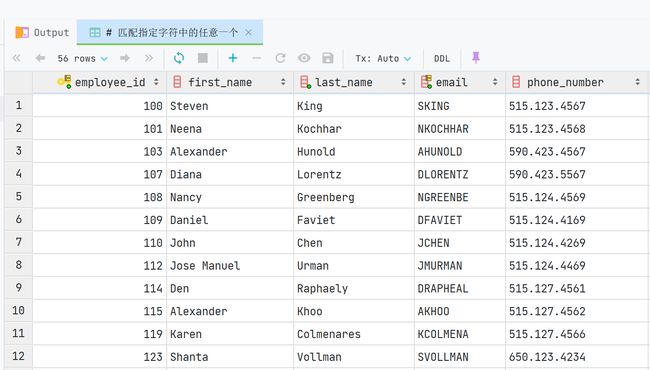Screen dimensions: 650x370
Task: Select the cell containing AHUNOLD
Action: 460,151
